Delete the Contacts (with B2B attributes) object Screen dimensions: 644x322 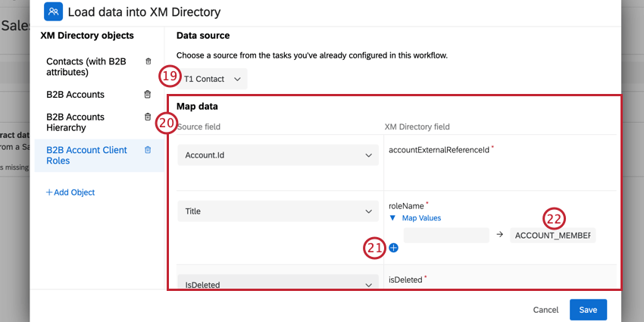click(148, 61)
